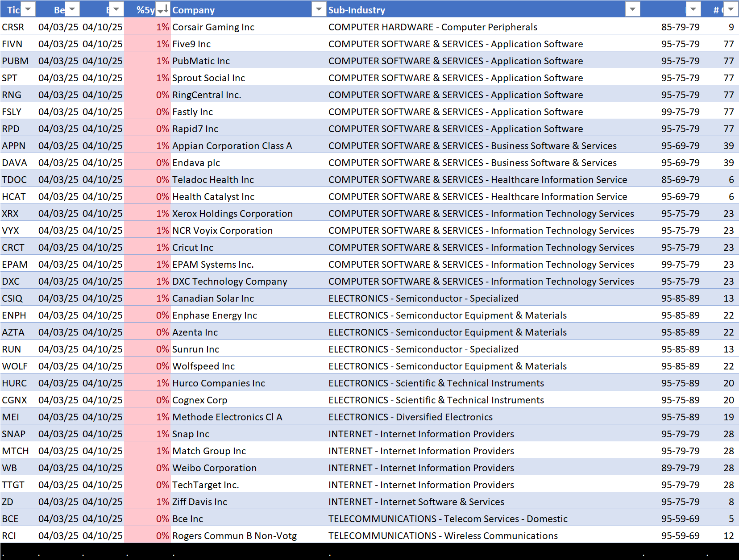Open the Sub-Industry column filter dropdown
Image resolution: width=739 pixels, height=560 pixels.
(633, 9)
